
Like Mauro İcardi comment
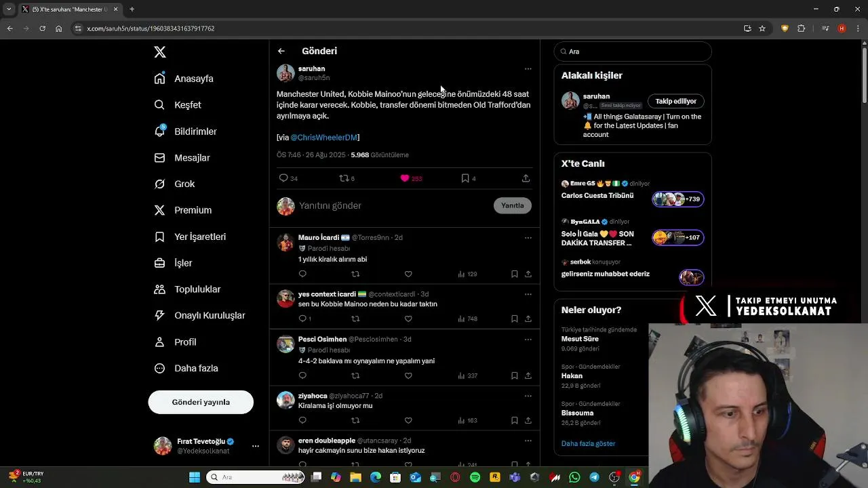[408, 274]
